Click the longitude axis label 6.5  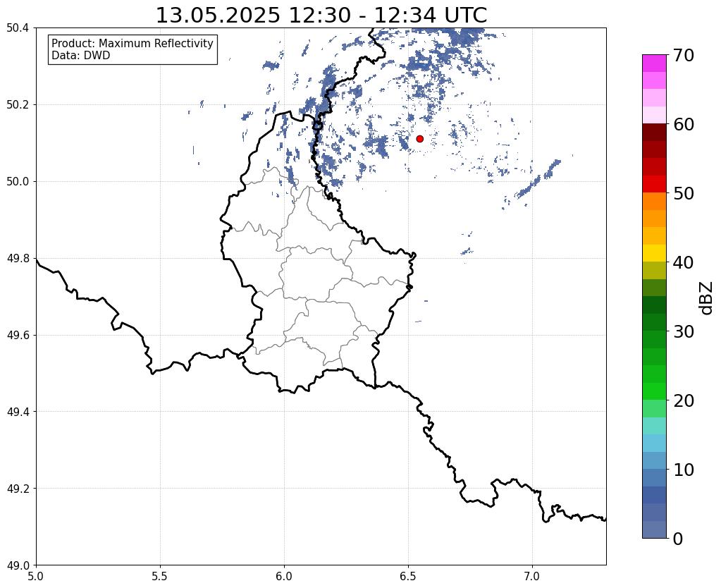click(x=408, y=576)
